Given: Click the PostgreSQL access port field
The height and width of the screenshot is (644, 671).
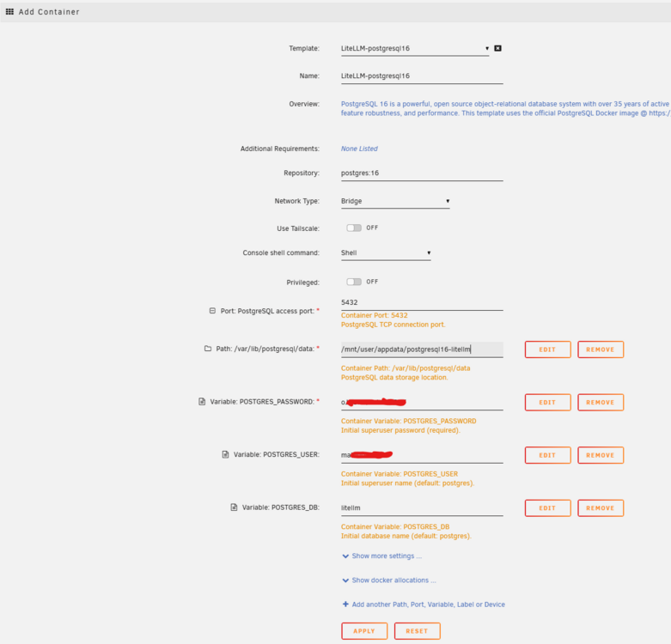Looking at the screenshot, I should tap(422, 303).
